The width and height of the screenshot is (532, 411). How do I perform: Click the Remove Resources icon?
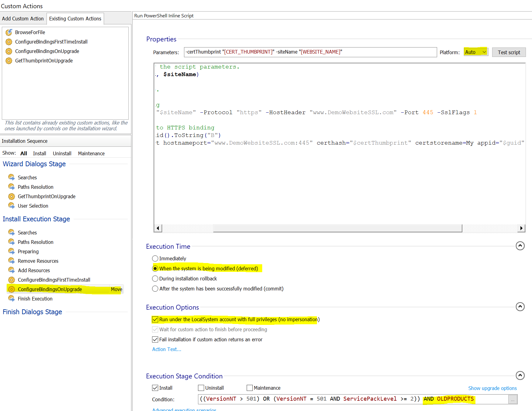tap(12, 261)
